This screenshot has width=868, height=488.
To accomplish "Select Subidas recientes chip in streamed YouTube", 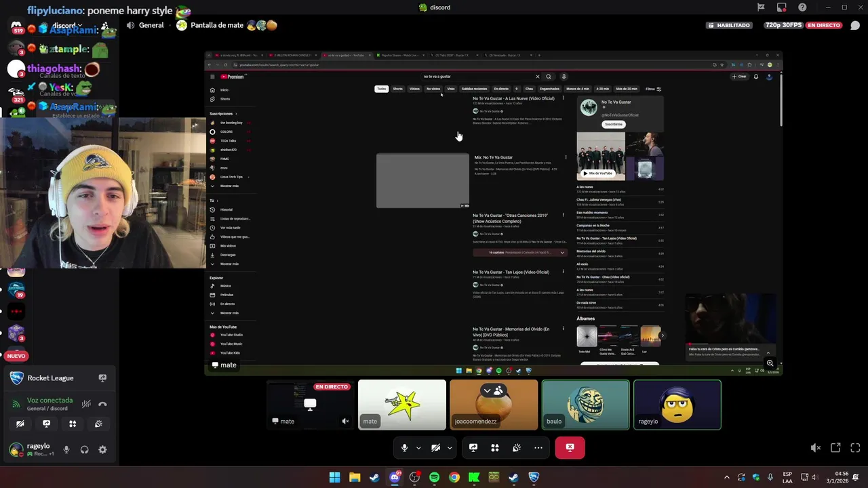I will [x=474, y=89].
